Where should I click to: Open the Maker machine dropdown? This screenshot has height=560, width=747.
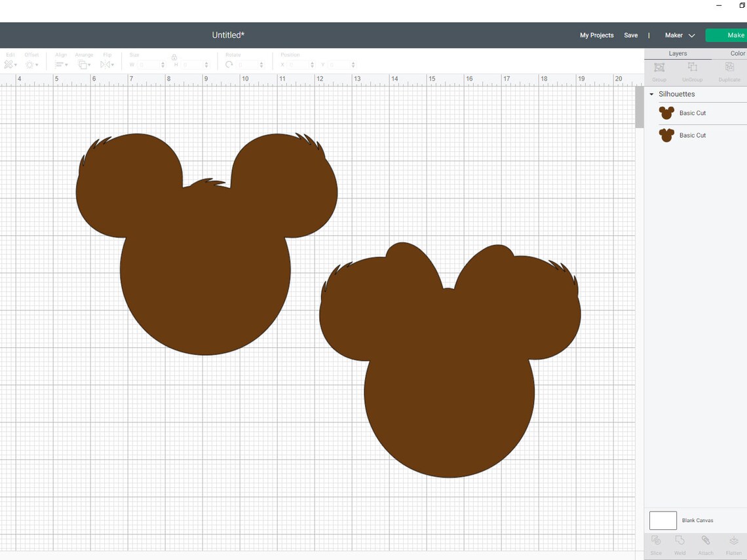[680, 35]
